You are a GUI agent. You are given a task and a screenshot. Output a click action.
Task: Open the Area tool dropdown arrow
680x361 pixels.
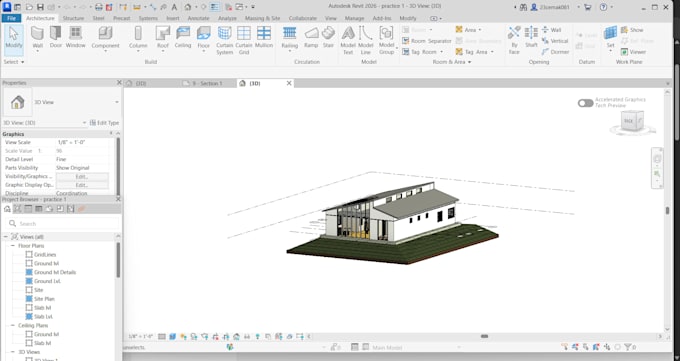coord(480,30)
